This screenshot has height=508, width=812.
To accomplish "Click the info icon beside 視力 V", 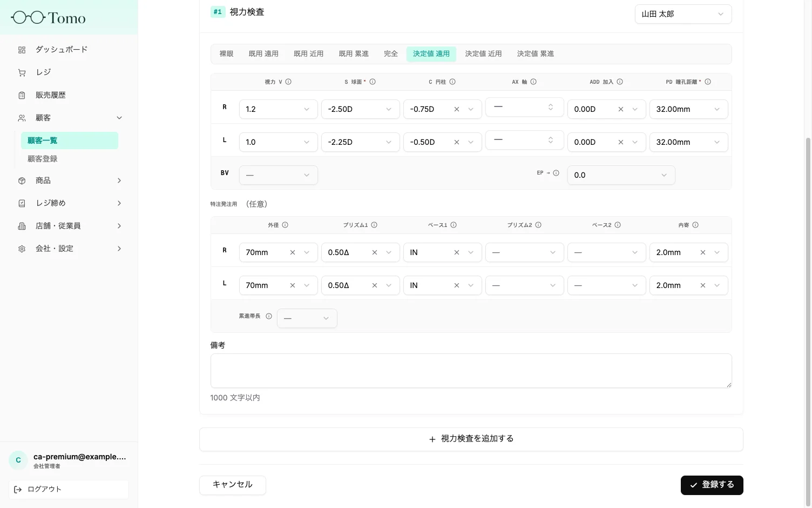I will [x=288, y=82].
